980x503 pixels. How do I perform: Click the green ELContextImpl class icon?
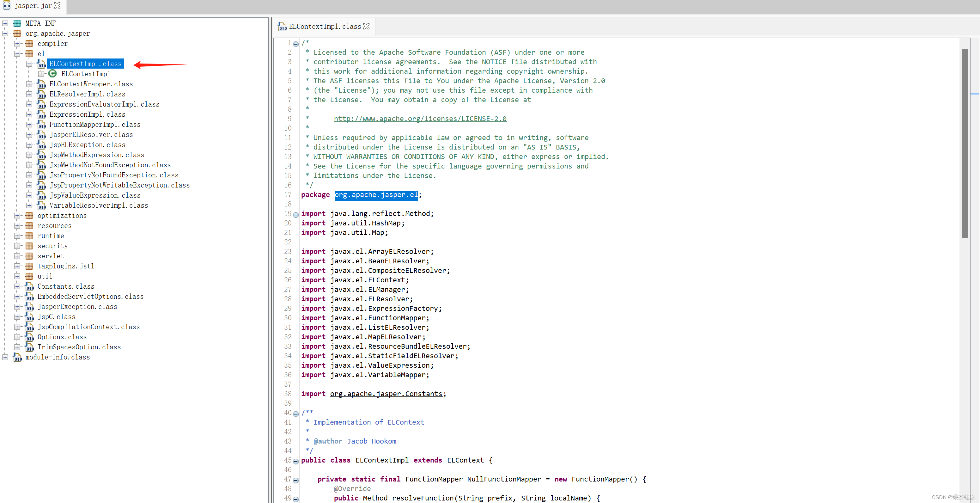point(53,74)
